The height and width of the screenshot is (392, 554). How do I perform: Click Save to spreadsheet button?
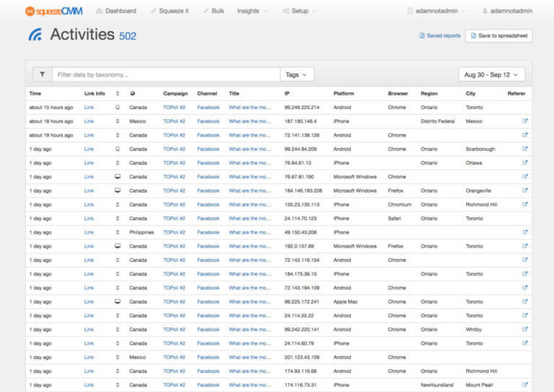click(499, 36)
